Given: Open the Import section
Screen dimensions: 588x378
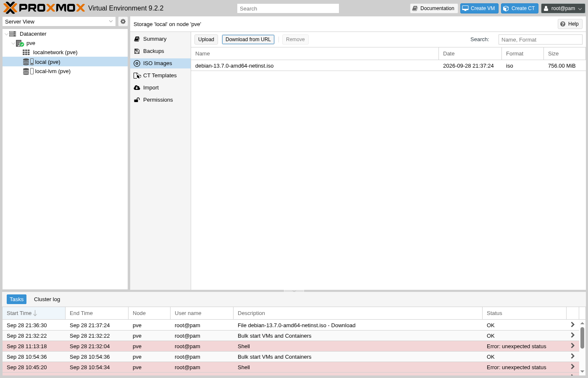Looking at the screenshot, I should click(x=160, y=88).
